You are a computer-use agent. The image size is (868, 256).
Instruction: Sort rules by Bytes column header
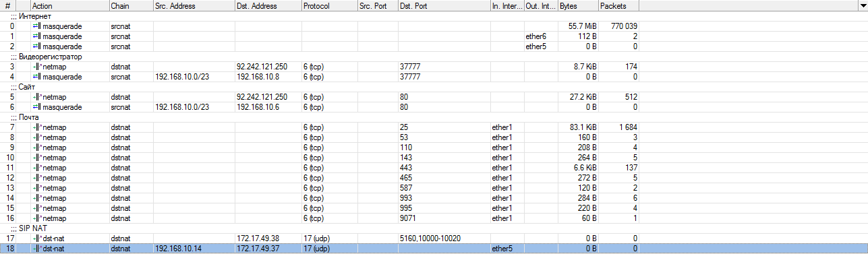[578, 5]
